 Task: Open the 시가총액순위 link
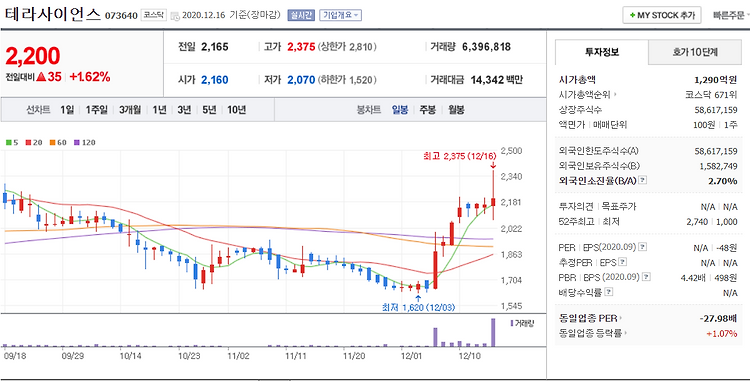(587, 95)
